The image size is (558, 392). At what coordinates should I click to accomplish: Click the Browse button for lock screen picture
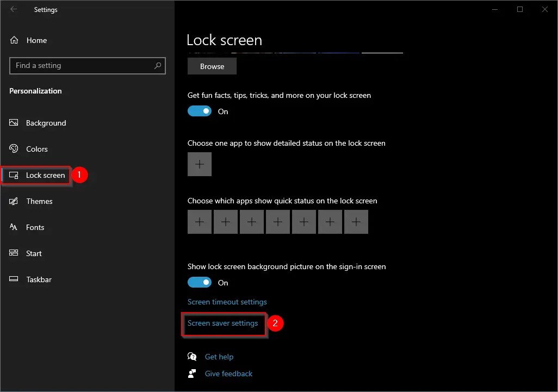click(212, 66)
